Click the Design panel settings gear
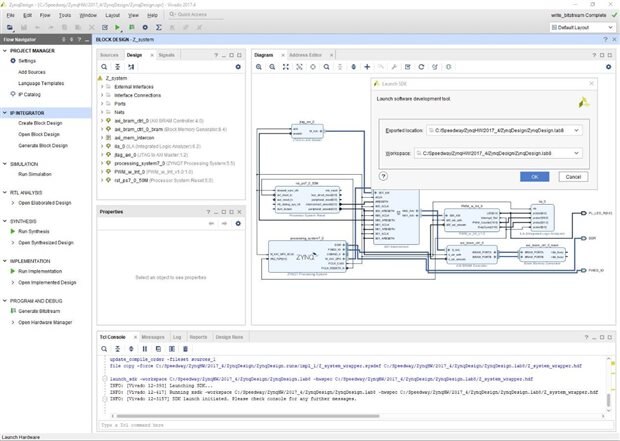Screen dimensions: 620x441 point(240,66)
